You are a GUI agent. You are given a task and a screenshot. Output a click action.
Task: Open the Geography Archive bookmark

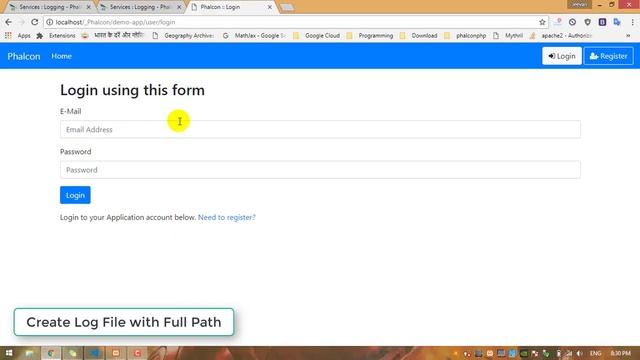182,36
